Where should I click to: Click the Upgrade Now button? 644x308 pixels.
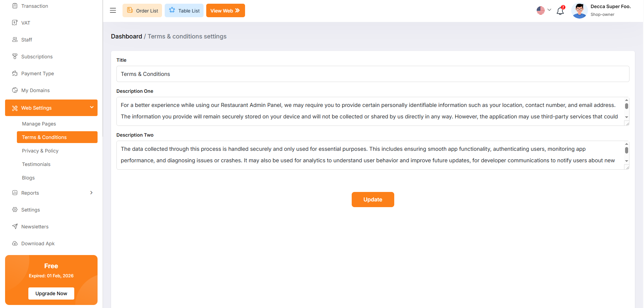pyautogui.click(x=51, y=293)
